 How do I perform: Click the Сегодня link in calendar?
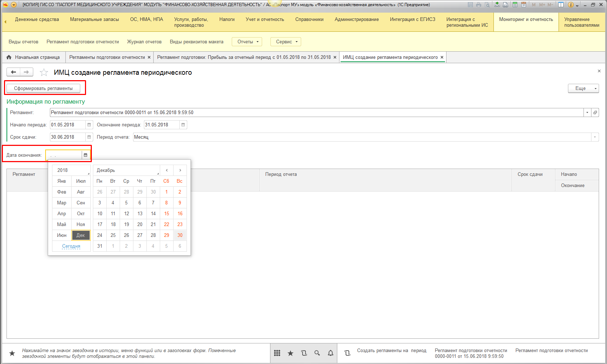pos(71,246)
